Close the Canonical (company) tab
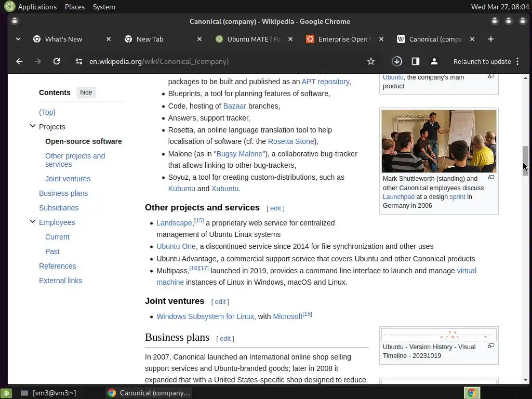532x399 pixels. (472, 39)
